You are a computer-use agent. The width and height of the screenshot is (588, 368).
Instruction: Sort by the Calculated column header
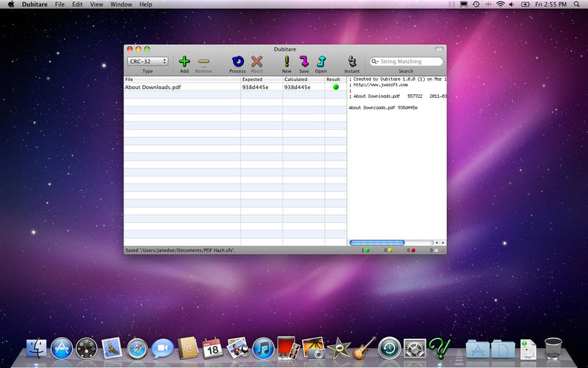304,79
